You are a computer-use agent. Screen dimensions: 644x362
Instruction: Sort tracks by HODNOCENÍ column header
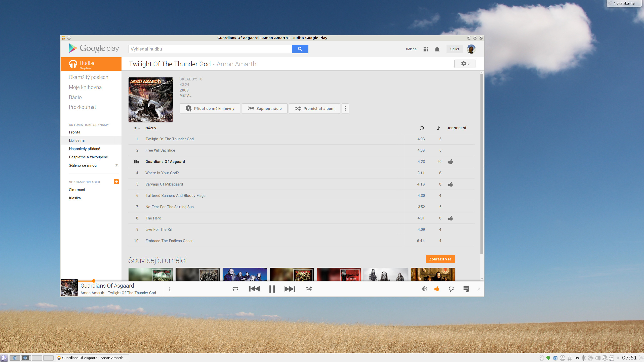click(x=456, y=128)
